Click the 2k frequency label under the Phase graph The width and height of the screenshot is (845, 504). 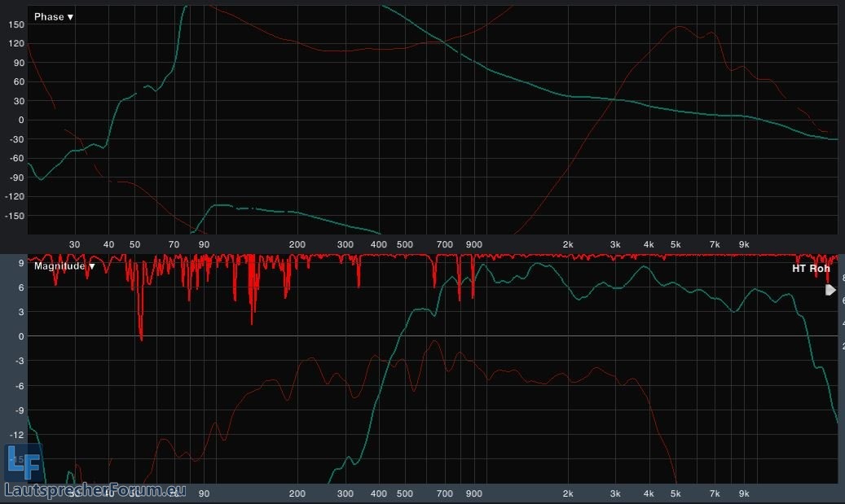pos(568,244)
